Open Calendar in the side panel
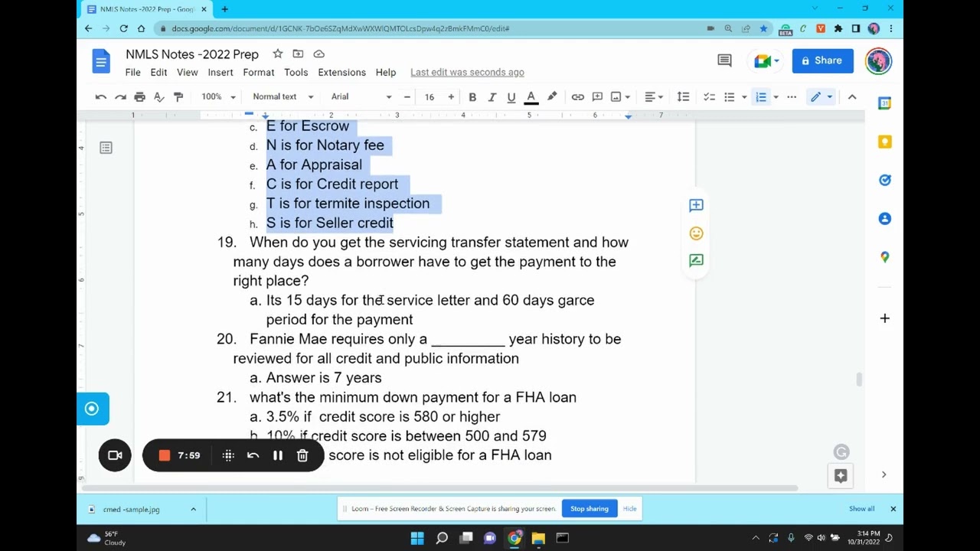980x551 pixels. tap(885, 103)
